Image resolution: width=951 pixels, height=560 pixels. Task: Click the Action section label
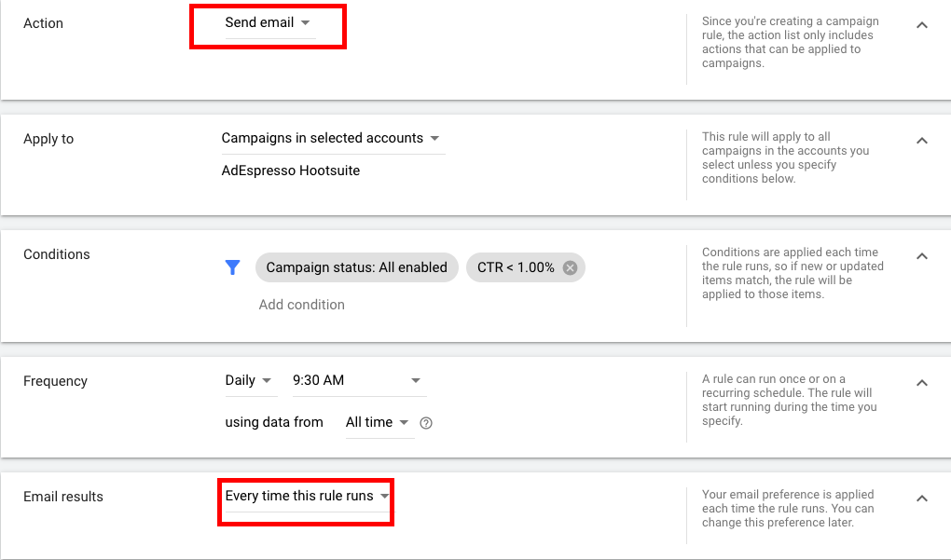(43, 23)
